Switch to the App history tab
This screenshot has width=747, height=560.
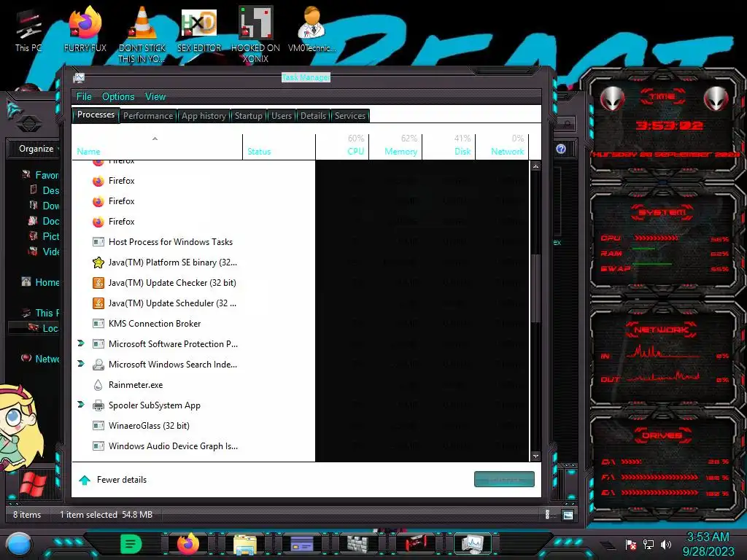coord(204,116)
